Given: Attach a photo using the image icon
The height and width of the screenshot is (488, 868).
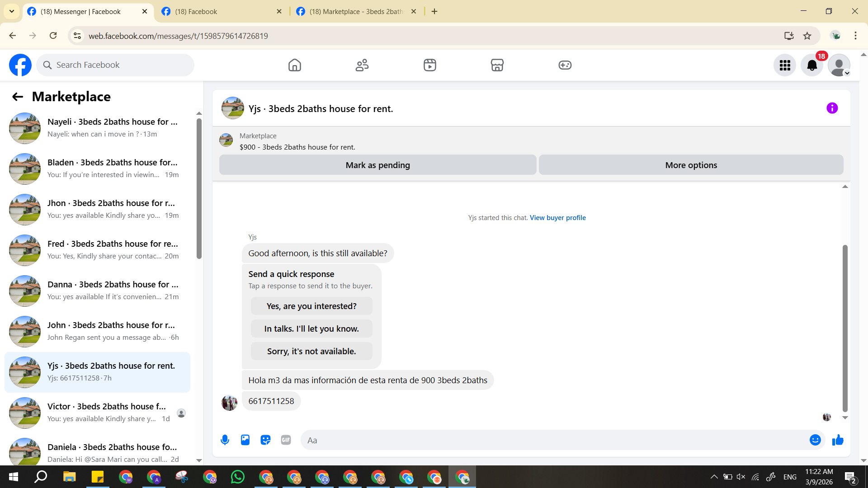Looking at the screenshot, I should [x=245, y=440].
